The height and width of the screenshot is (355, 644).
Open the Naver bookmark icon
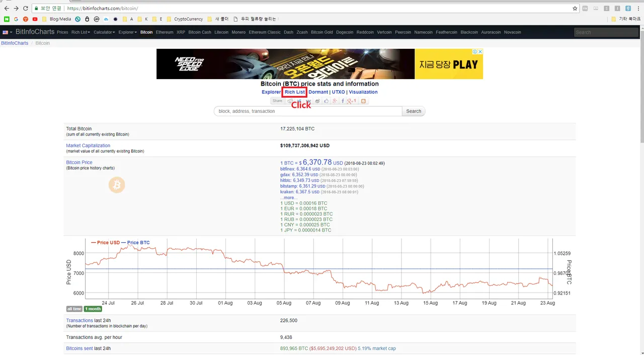point(7,19)
